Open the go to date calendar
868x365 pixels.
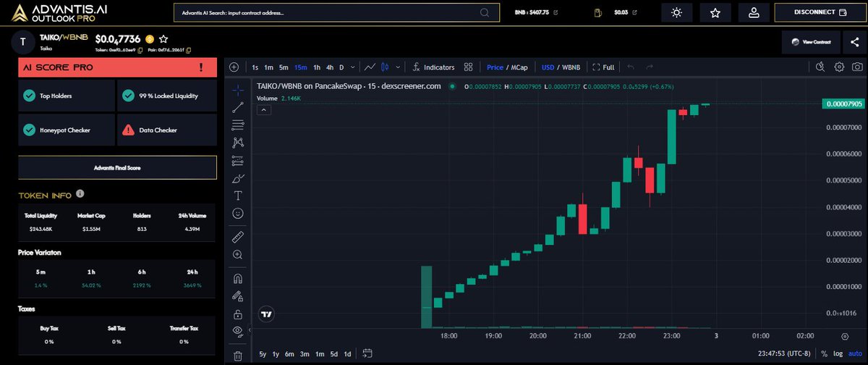point(367,354)
